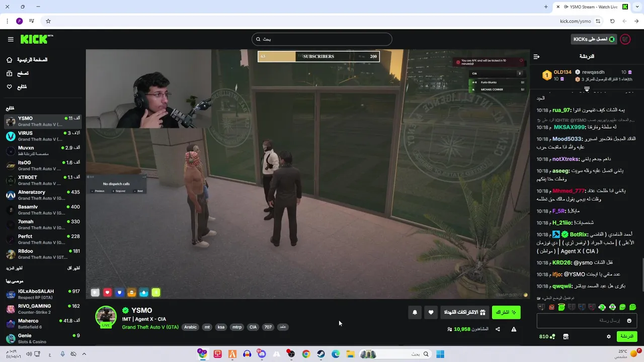Open the Basamlv channel in the sidebar

(43, 210)
